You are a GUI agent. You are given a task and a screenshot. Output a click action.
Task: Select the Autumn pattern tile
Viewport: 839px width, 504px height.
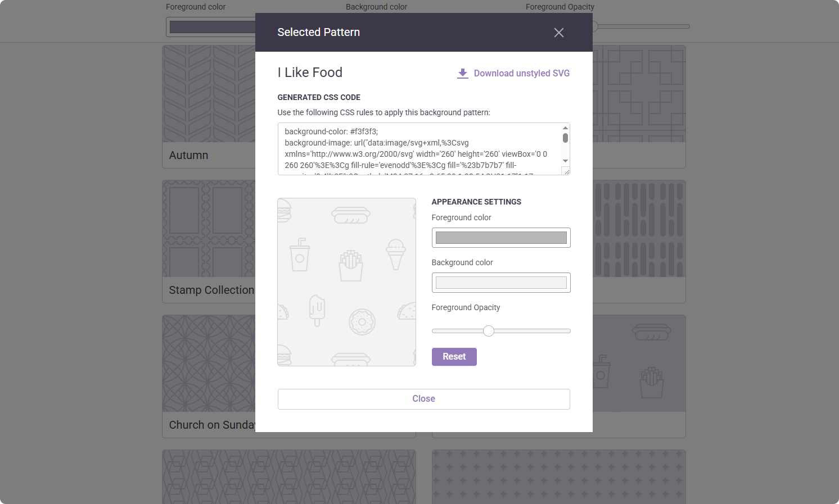click(x=209, y=107)
